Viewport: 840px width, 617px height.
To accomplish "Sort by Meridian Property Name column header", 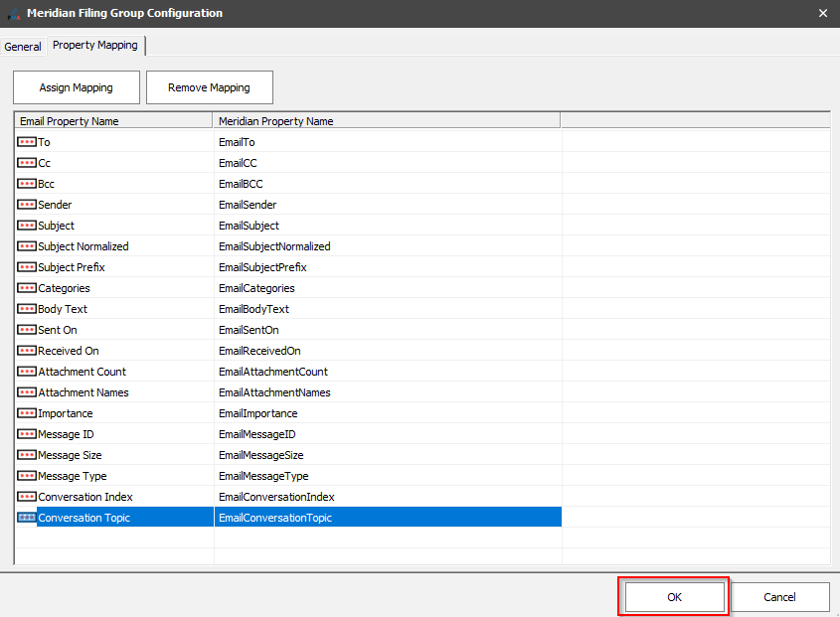I will (x=387, y=121).
